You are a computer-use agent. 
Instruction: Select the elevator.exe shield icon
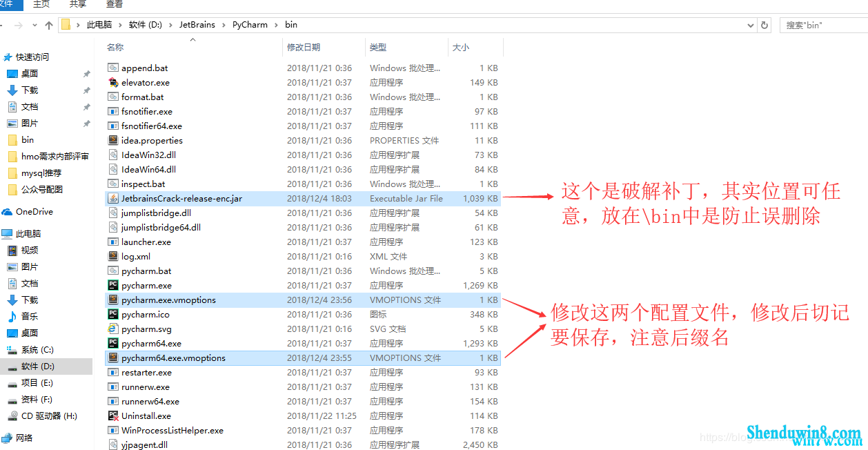113,82
